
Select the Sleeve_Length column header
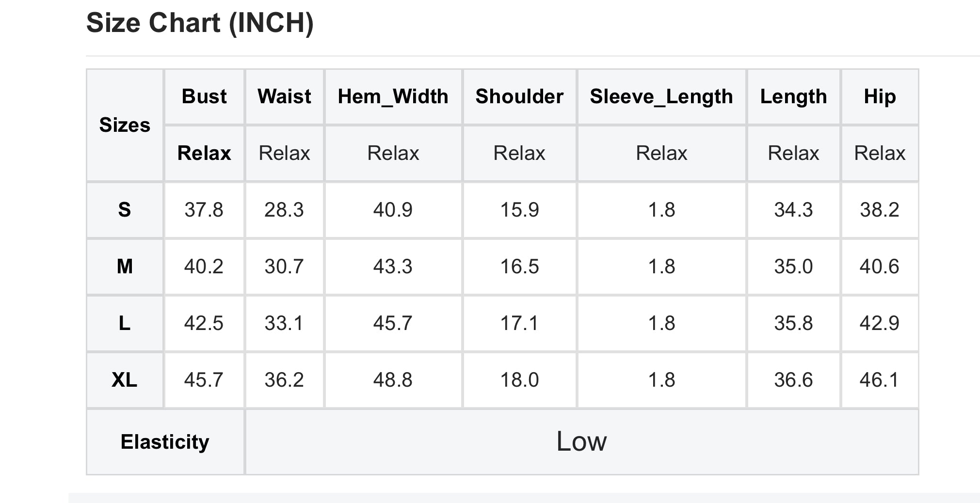pyautogui.click(x=661, y=96)
